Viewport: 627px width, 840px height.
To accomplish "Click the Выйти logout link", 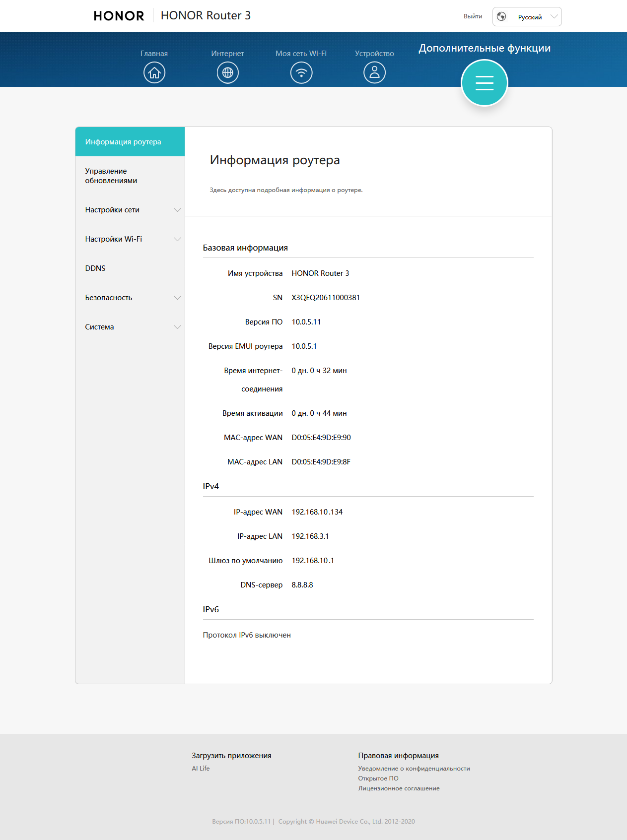I will (473, 16).
